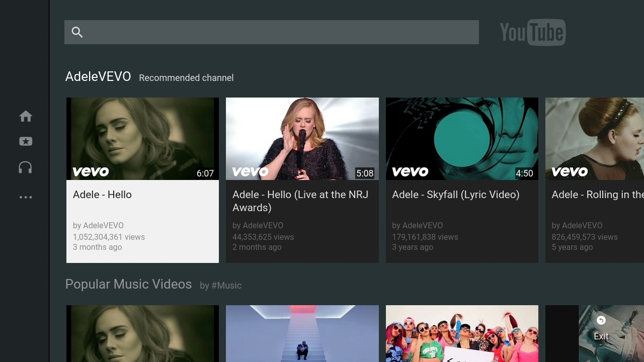644x362 pixels.
Task: Open the Popular Music Videos heading
Action: coord(128,284)
